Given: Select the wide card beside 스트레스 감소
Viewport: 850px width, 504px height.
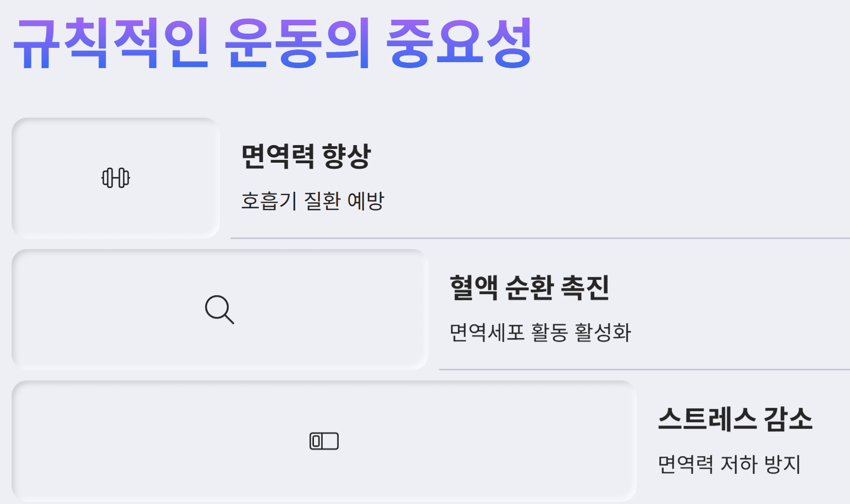Looking at the screenshot, I should (324, 441).
